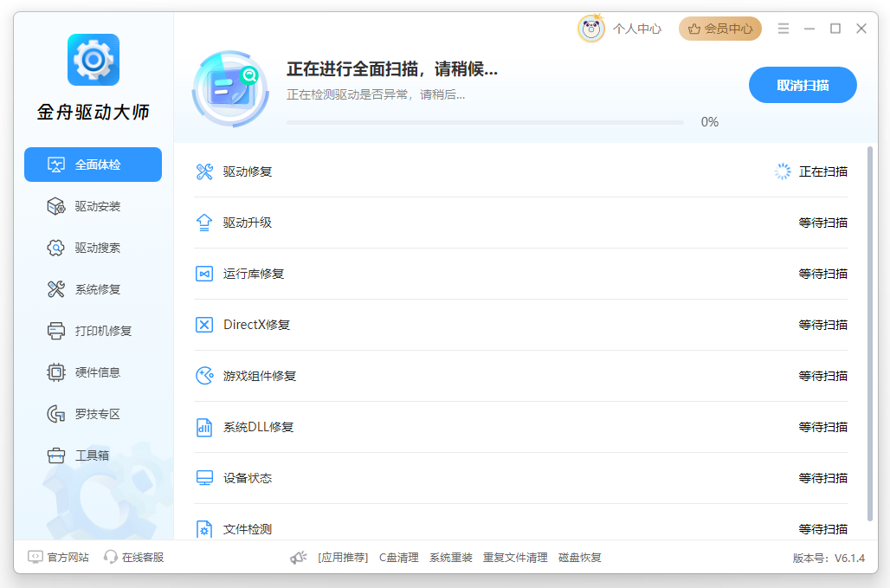
Task: Open the 工具箱 section label
Action: 92,456
